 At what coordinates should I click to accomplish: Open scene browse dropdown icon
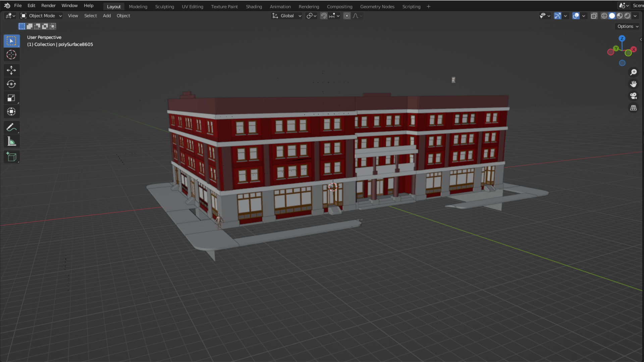click(624, 5)
